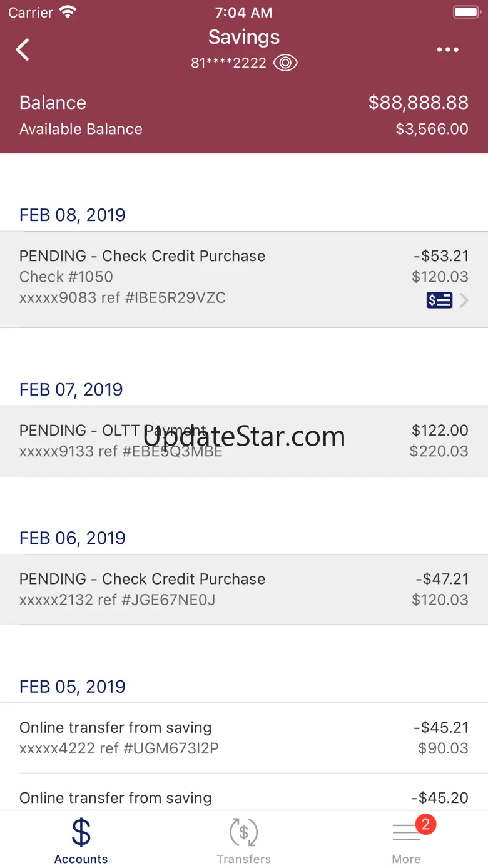Tap the battery indicator in status bar
Viewport: 488px width, 868px height.
466,12
